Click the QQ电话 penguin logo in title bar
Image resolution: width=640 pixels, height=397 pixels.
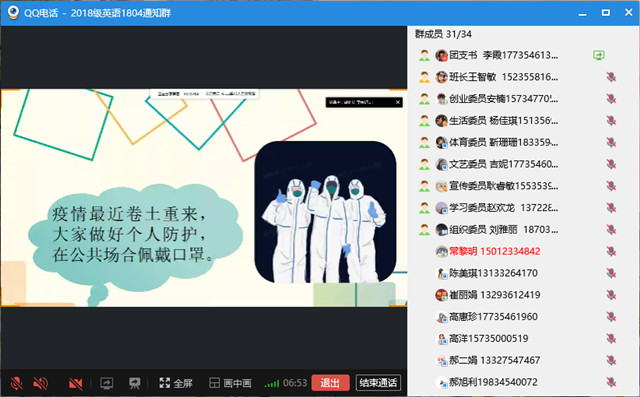coord(13,13)
